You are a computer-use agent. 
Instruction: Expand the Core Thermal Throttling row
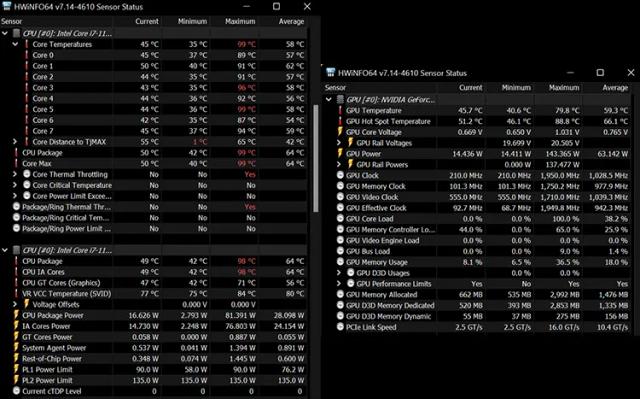[15, 174]
